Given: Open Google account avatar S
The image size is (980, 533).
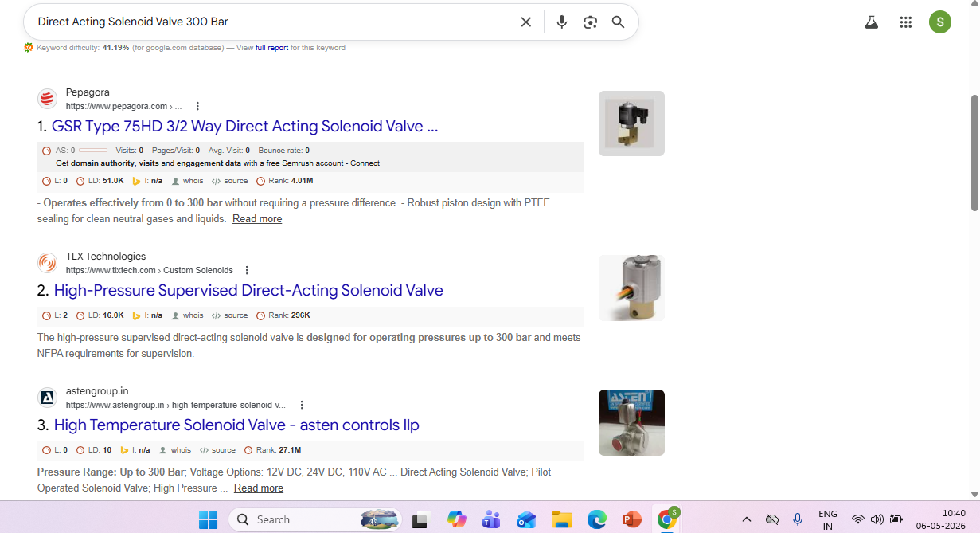Looking at the screenshot, I should [x=940, y=22].
